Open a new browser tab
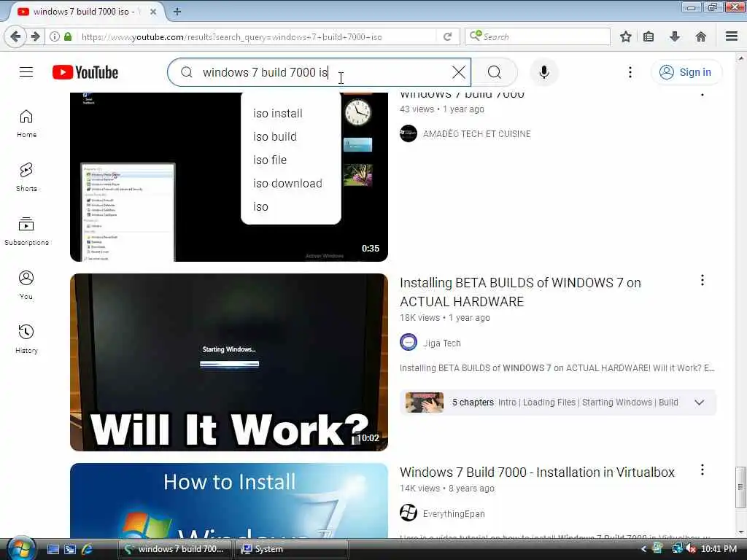Image resolution: width=747 pixels, height=560 pixels. coord(177,12)
